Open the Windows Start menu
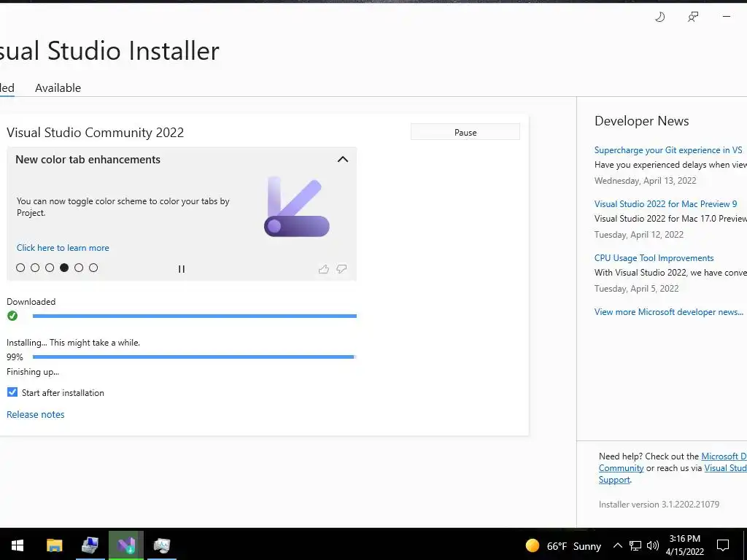The width and height of the screenshot is (747, 560). [18, 545]
